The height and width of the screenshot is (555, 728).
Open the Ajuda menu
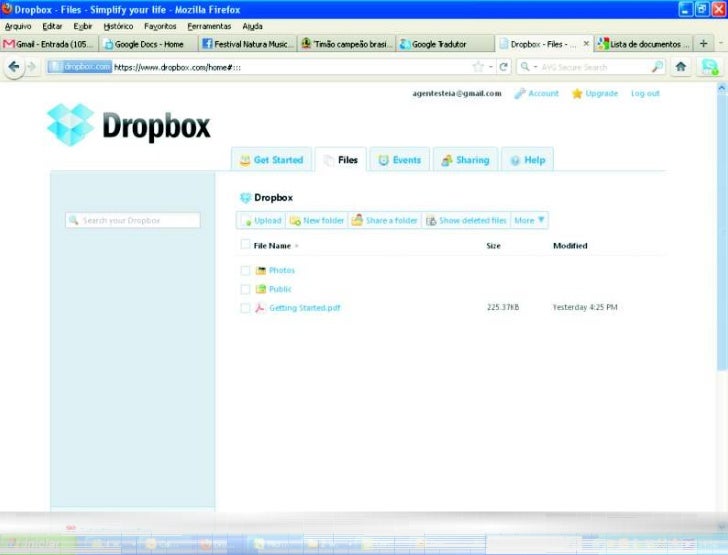pos(252,26)
